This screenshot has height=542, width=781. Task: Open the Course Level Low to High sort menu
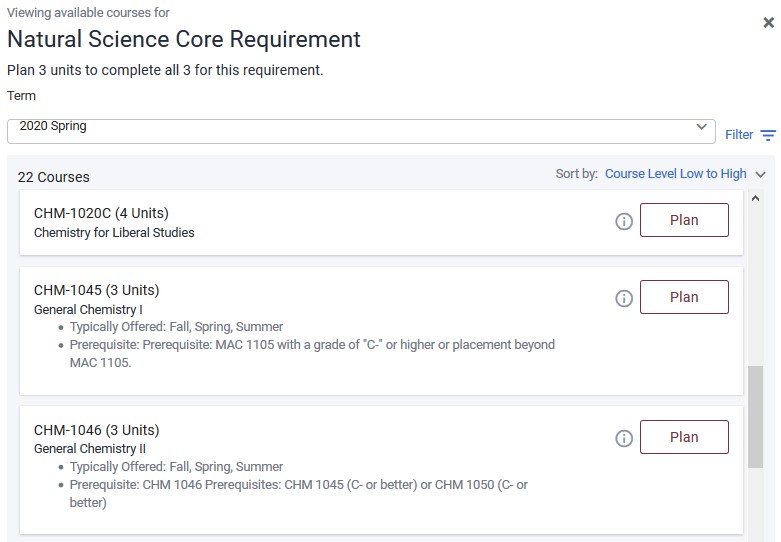coord(675,174)
